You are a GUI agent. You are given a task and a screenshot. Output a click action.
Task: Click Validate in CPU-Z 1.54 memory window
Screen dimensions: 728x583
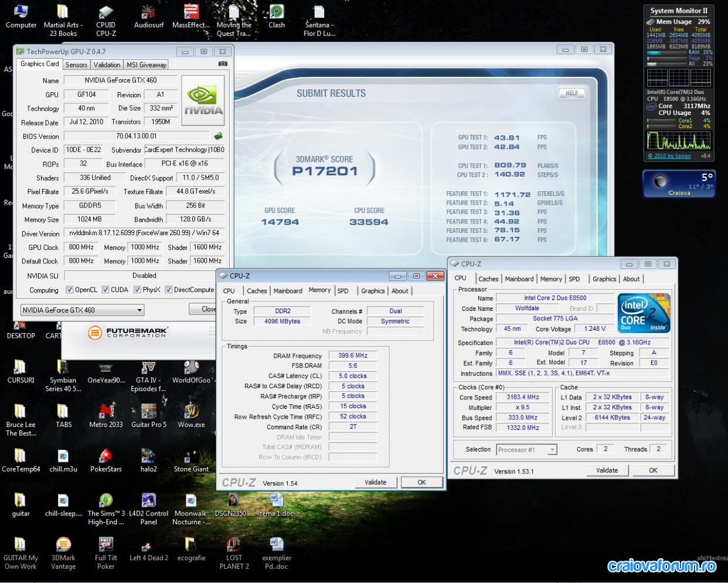click(x=375, y=482)
